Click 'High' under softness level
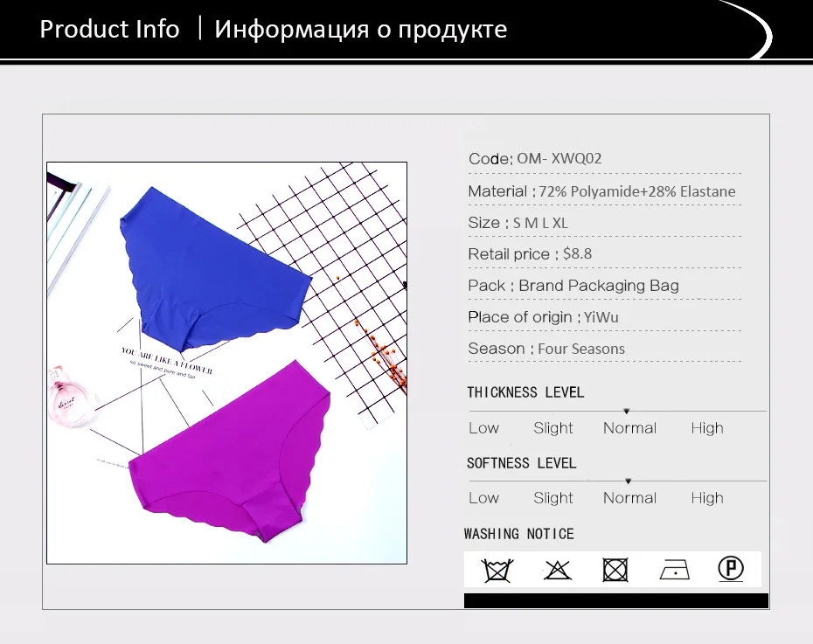 click(x=707, y=498)
